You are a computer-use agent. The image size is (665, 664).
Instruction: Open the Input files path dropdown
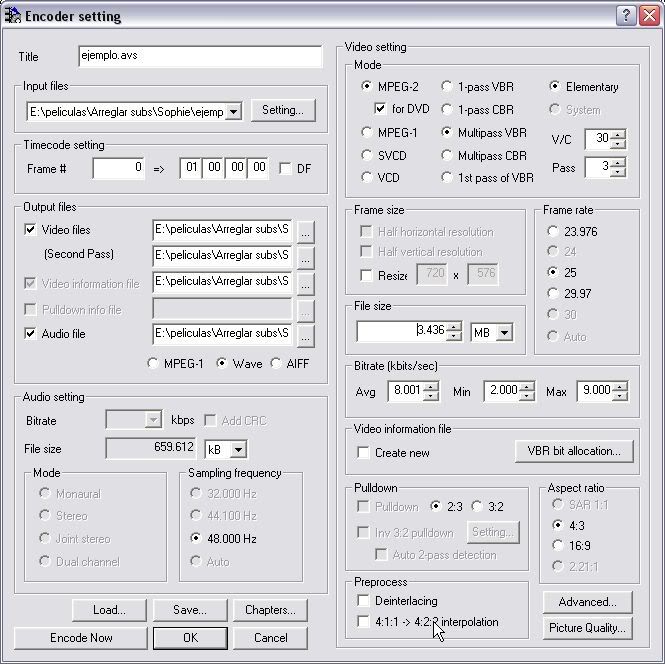[234, 111]
